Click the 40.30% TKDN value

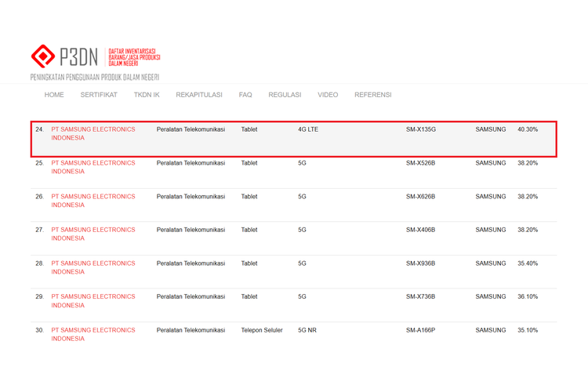pyautogui.click(x=528, y=129)
